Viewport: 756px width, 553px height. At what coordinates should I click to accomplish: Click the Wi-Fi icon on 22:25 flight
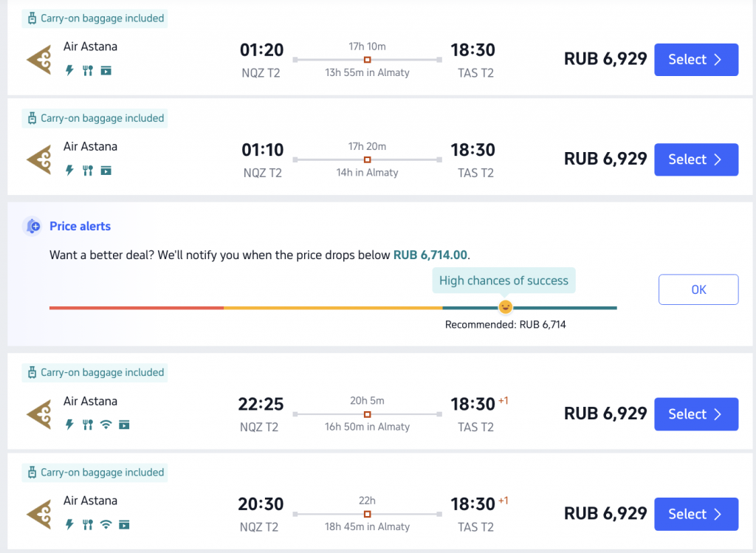(106, 425)
